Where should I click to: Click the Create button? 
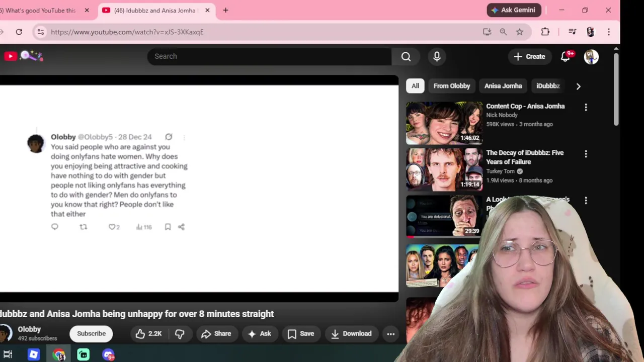(529, 57)
